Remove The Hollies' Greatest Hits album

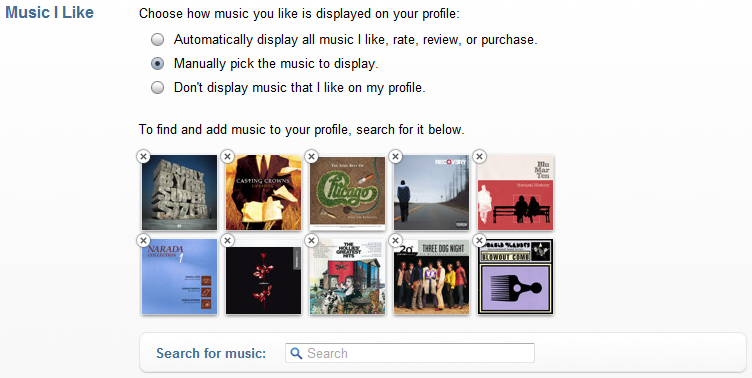tap(311, 240)
